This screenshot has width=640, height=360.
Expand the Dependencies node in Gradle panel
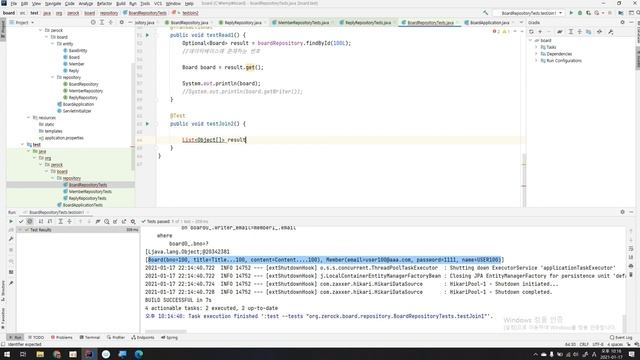(536, 54)
